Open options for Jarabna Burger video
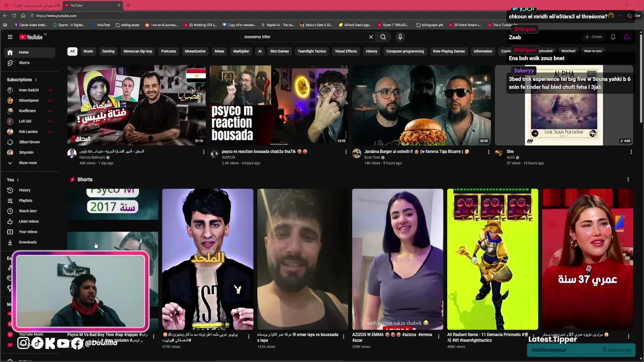Viewport: 644px width, 362px height. [x=488, y=151]
